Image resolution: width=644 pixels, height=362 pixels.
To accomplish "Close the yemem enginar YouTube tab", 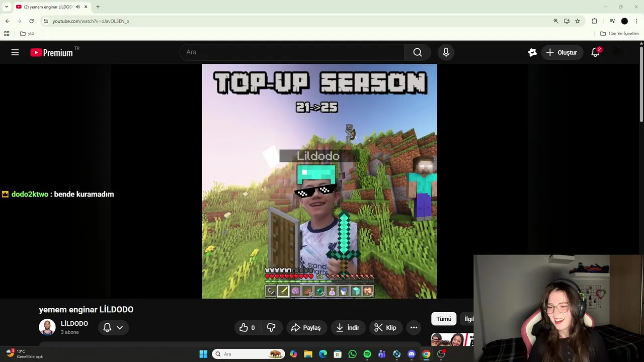I will coord(86,7).
